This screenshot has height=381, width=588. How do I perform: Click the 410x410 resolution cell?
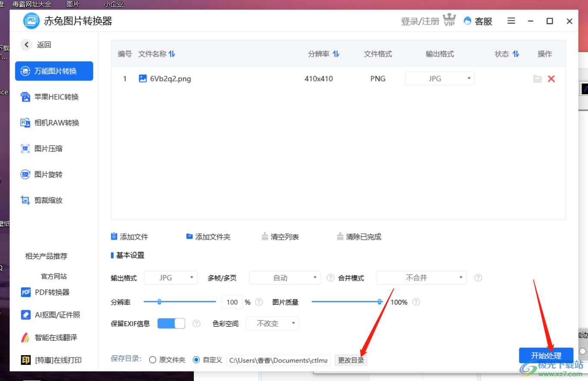319,79
